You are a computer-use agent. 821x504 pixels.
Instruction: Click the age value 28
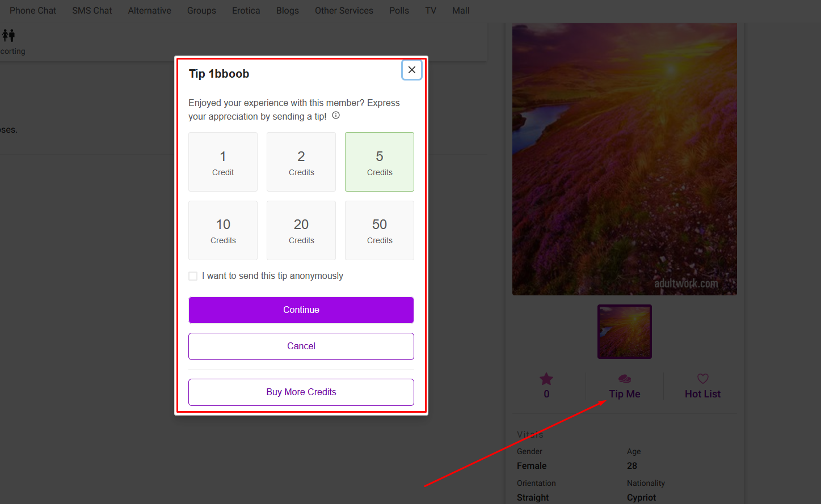632,466
